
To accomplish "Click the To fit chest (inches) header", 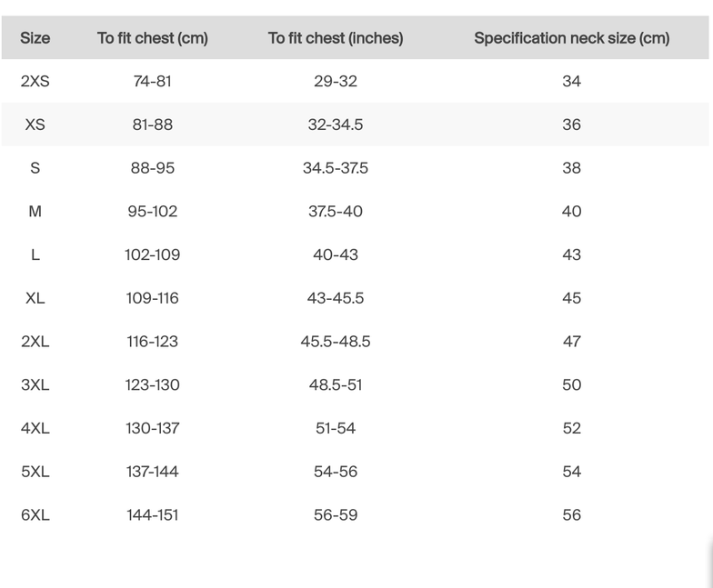I will [336, 38].
